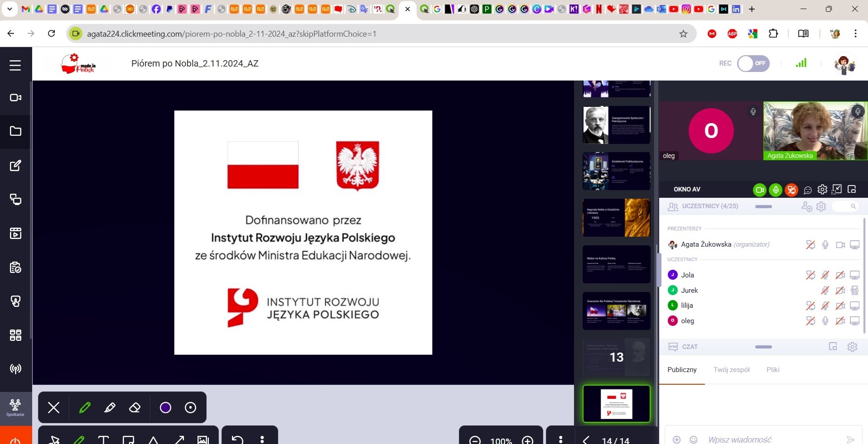Select the text tool in the bottom toolbar
This screenshot has width=868, height=444.
[x=104, y=439]
